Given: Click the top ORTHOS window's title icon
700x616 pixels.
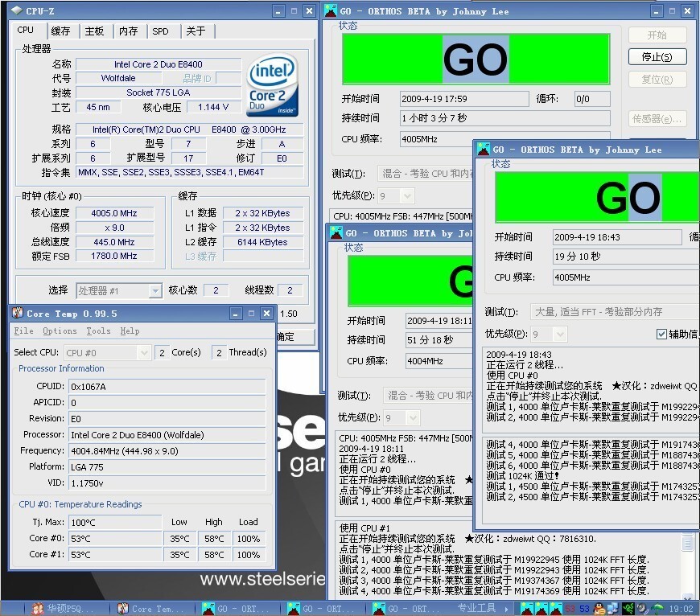Looking at the screenshot, I should pyautogui.click(x=330, y=10).
